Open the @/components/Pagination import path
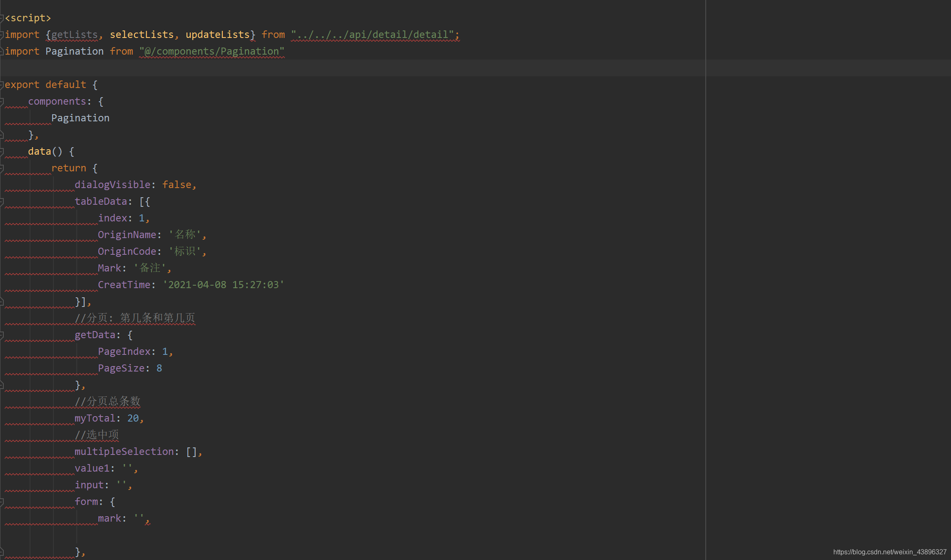Image resolution: width=951 pixels, height=560 pixels. coord(211,51)
